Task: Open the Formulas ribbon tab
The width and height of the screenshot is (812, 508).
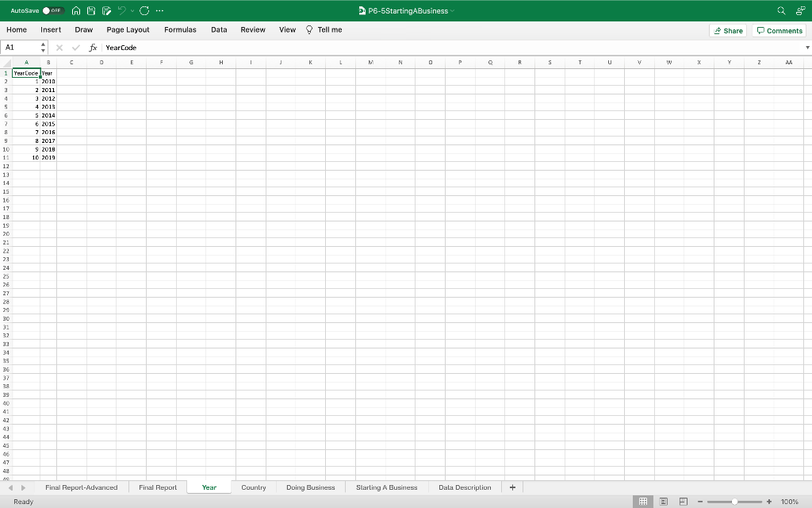Action: point(180,29)
